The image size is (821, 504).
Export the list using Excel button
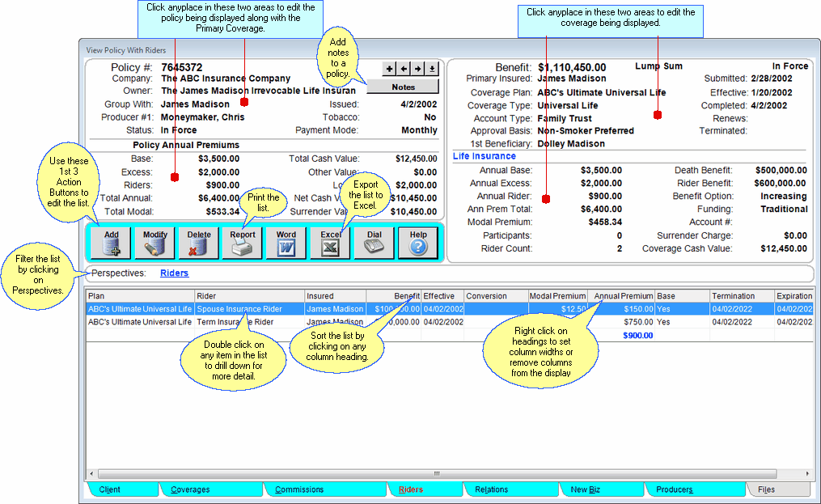click(330, 242)
